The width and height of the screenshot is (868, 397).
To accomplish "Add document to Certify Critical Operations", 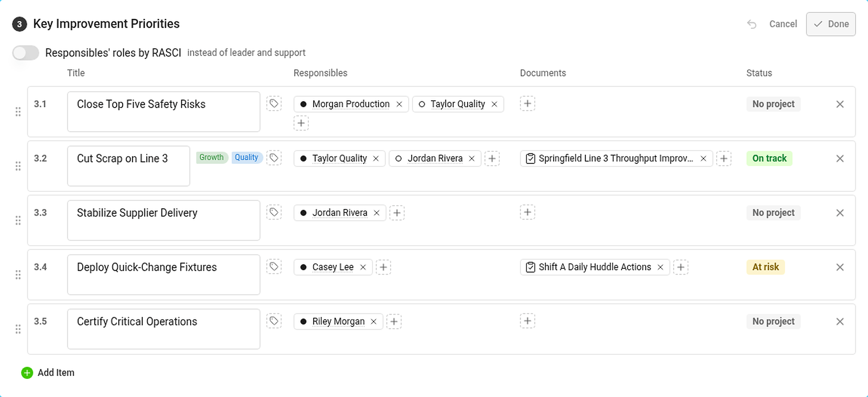I will pos(528,321).
